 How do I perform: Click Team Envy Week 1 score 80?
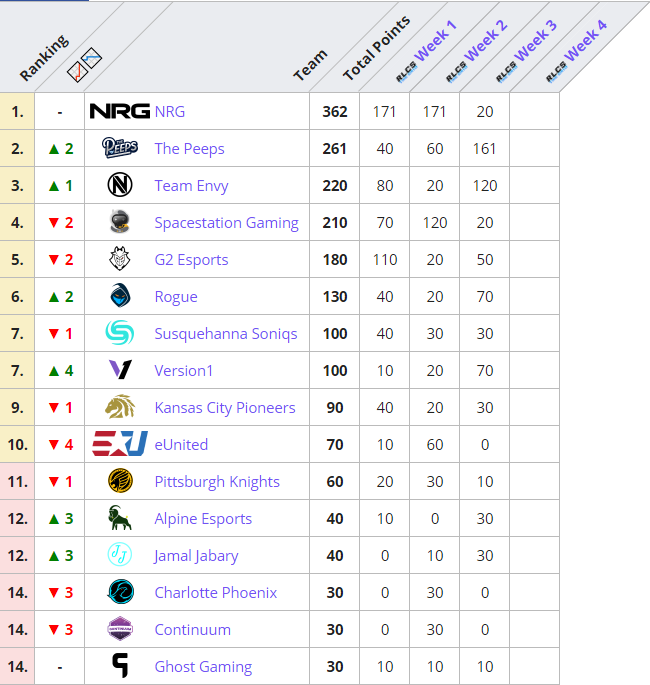pos(385,186)
